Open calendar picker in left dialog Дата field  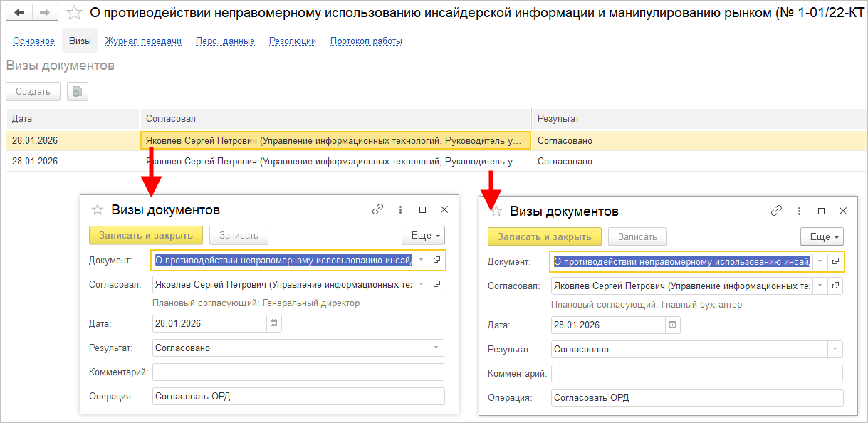click(x=273, y=324)
